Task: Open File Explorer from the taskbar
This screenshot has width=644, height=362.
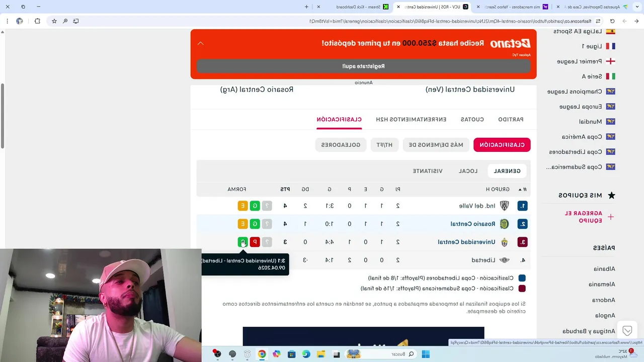Action: (321, 354)
